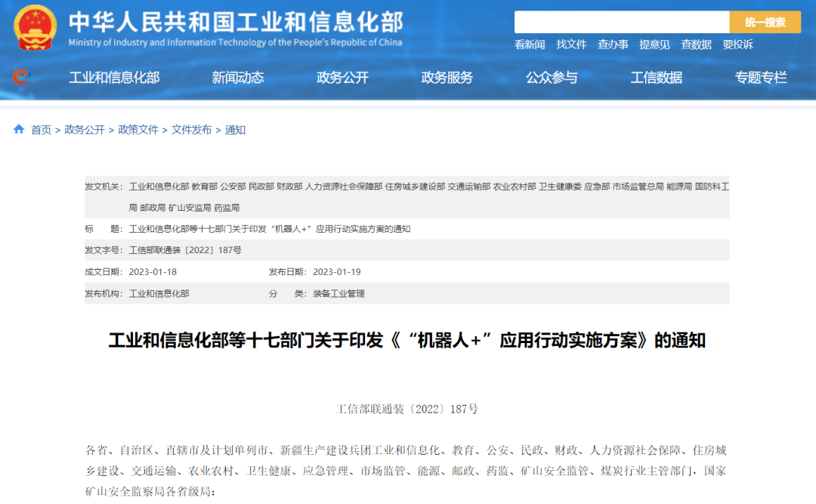Screen dimensions: 816x504
Task: Click the red swirl gov icon
Action: [21, 77]
